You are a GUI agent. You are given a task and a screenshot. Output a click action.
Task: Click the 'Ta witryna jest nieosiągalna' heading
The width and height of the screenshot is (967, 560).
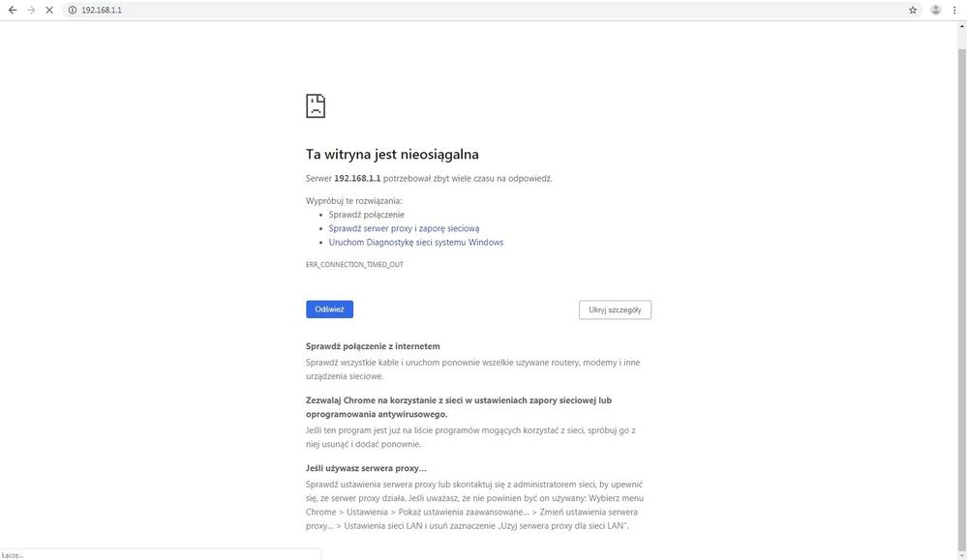tap(392, 155)
